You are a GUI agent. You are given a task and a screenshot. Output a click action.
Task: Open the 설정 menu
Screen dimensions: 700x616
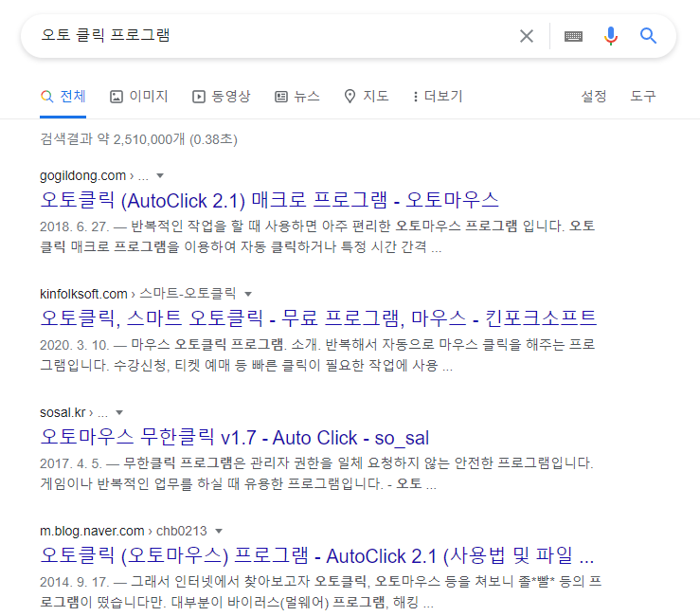click(x=594, y=97)
